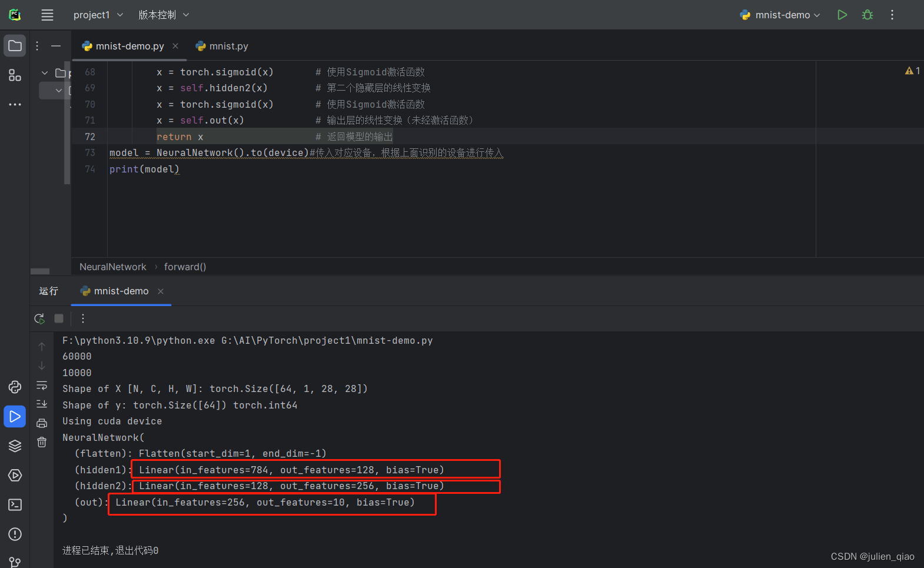Click NeuralNetwork in the breadcrumb bar
924x568 pixels.
pyautogui.click(x=113, y=267)
